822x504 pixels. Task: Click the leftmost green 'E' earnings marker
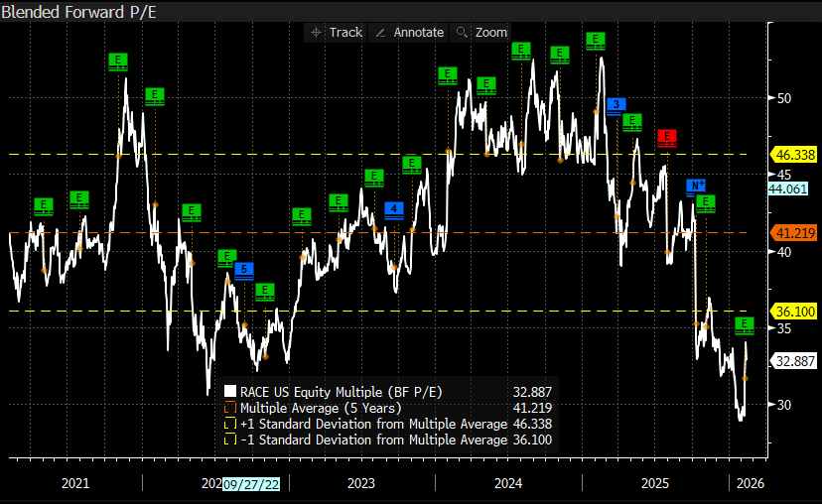coord(43,205)
